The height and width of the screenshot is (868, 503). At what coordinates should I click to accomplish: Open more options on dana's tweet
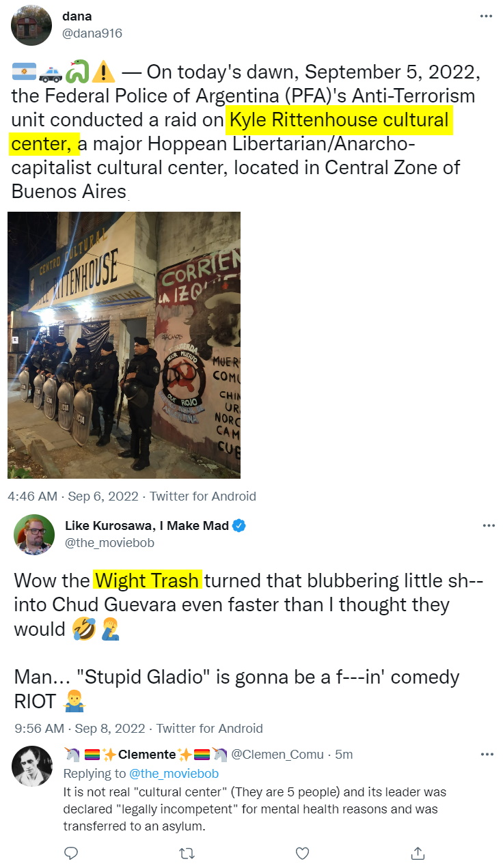click(x=487, y=16)
